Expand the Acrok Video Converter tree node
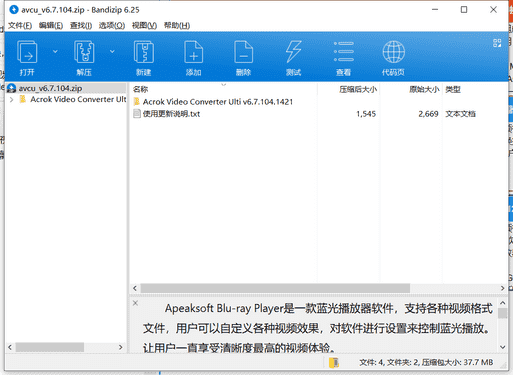The image size is (513, 375). tap(11, 99)
